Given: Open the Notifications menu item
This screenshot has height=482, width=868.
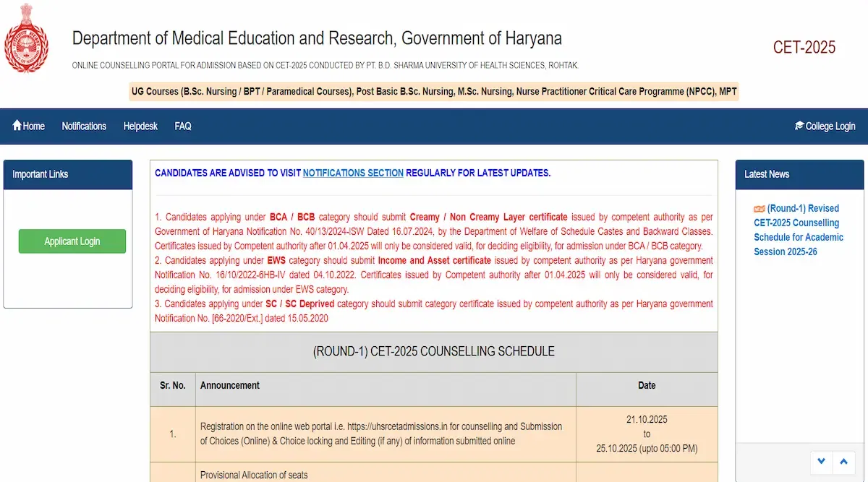Looking at the screenshot, I should coord(84,126).
